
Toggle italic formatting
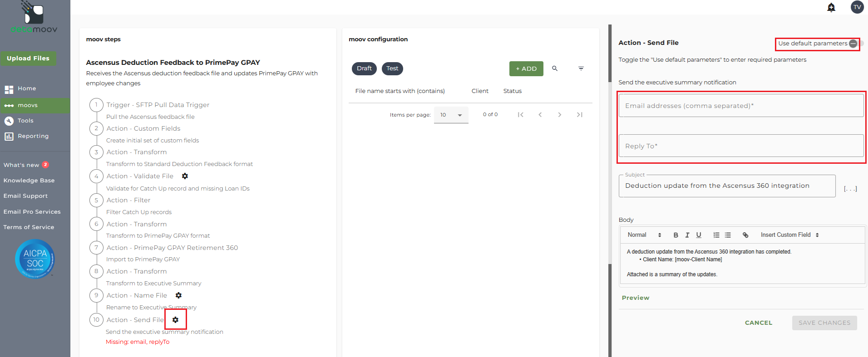pyautogui.click(x=687, y=235)
